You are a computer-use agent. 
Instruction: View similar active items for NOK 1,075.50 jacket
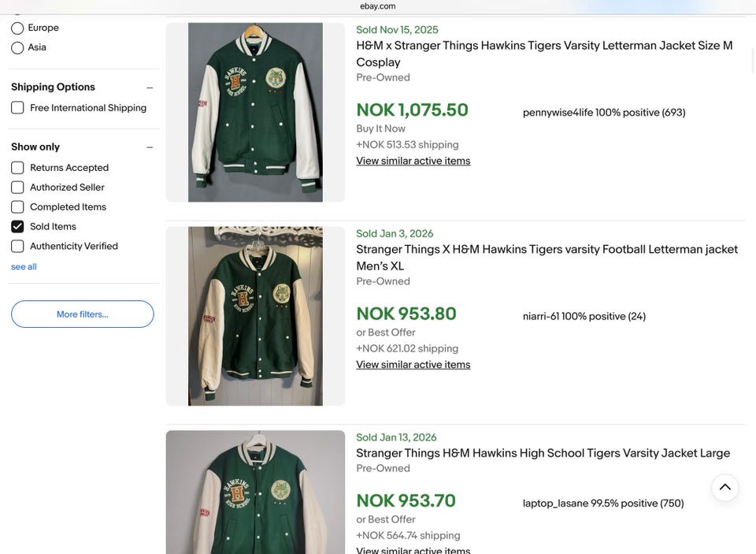click(413, 162)
